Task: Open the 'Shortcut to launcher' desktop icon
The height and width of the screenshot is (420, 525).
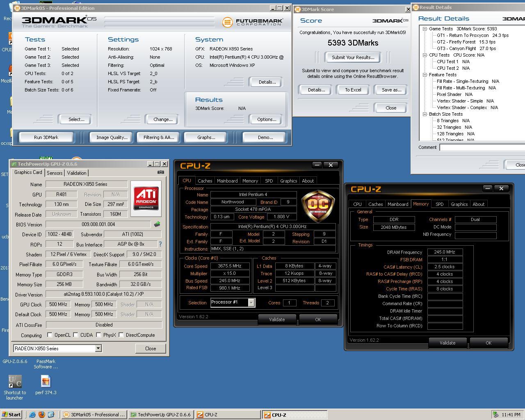Action: tap(15, 387)
